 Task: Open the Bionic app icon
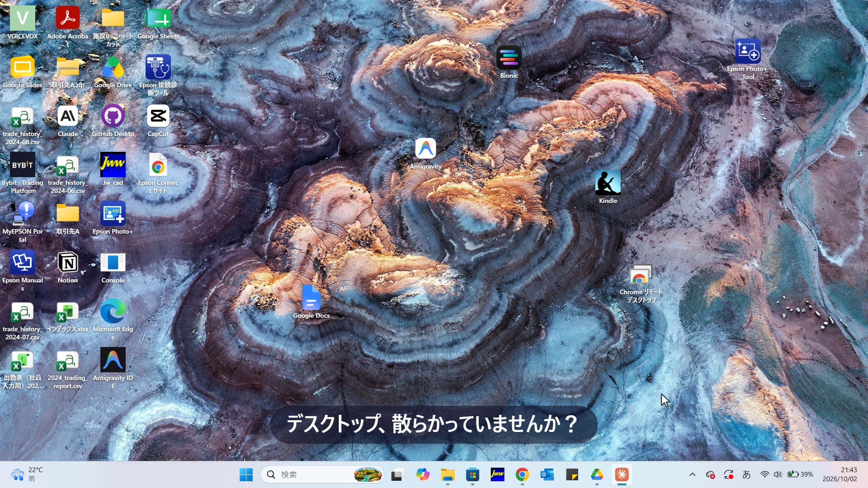point(509,62)
